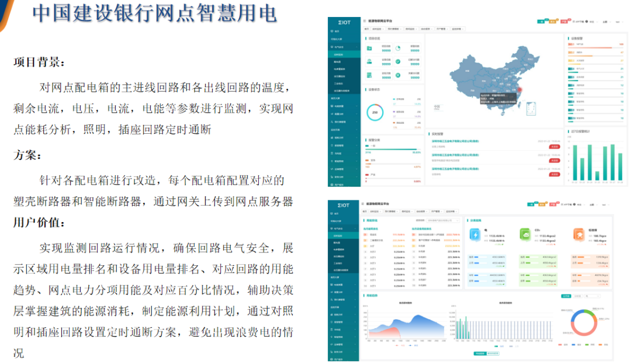Click the green CO2 cloud icon
This screenshot has height=364, width=631.
[x=525, y=234]
